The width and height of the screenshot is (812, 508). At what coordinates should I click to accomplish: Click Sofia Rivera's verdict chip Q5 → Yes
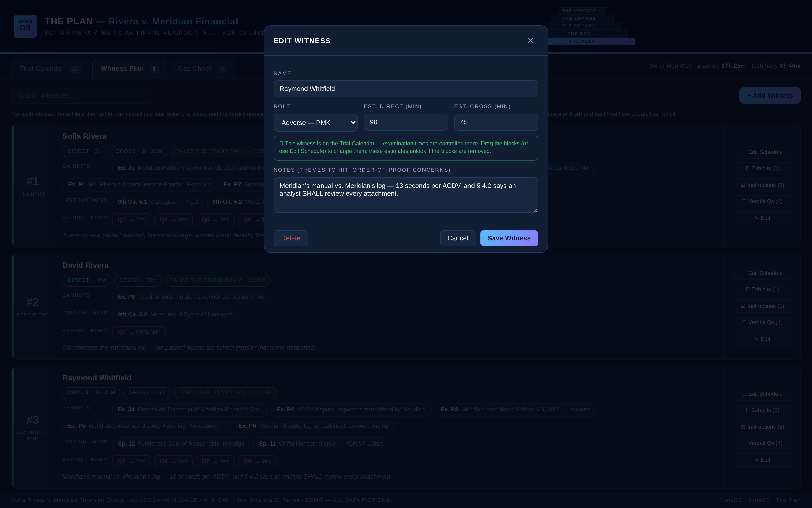[215, 220]
